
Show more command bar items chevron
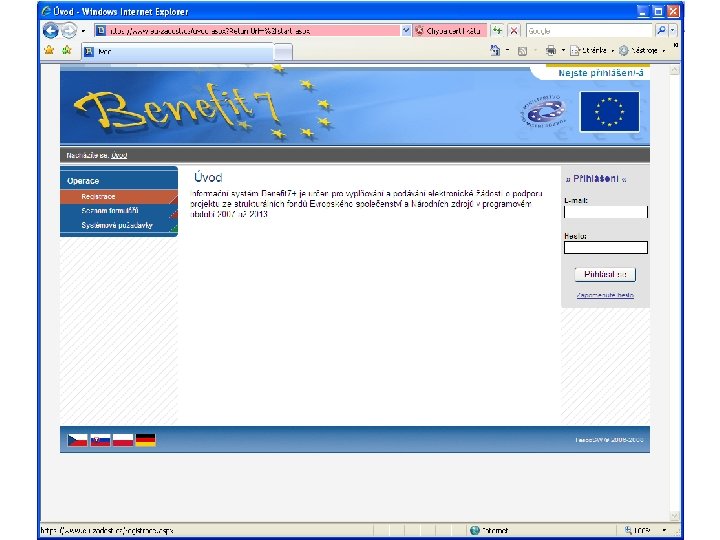pyautogui.click(x=675, y=45)
